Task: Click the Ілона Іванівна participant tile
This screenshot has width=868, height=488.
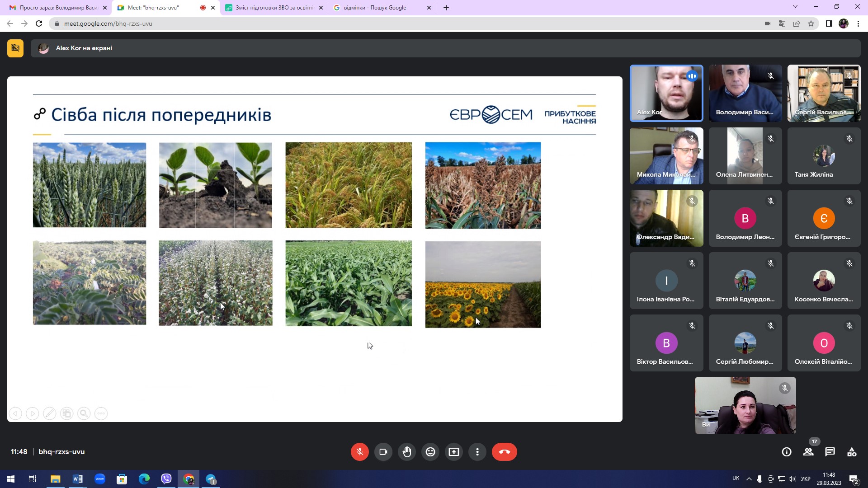Action: tap(666, 281)
